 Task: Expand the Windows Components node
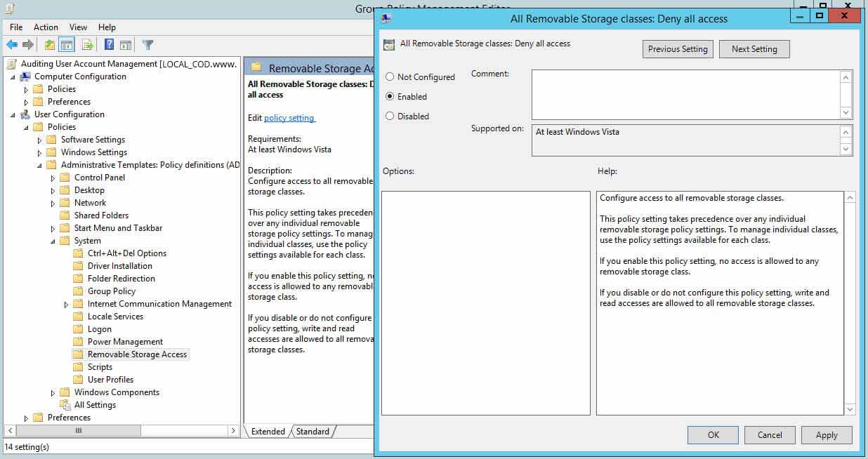[x=53, y=393]
